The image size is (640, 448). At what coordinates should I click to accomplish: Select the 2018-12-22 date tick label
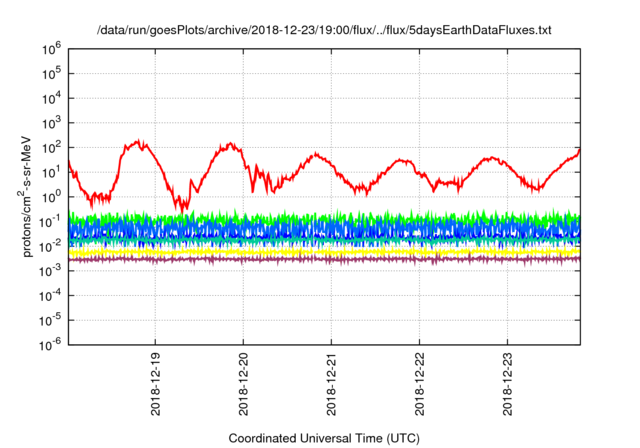420,384
